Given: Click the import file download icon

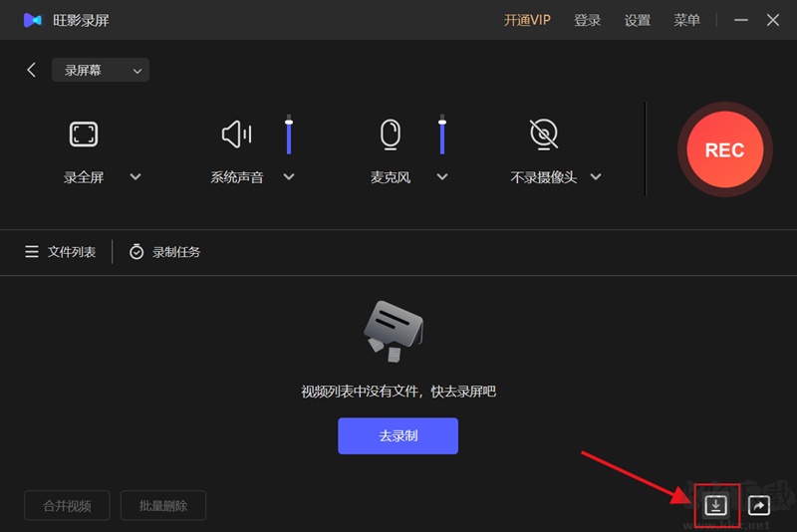Looking at the screenshot, I should click(x=715, y=505).
